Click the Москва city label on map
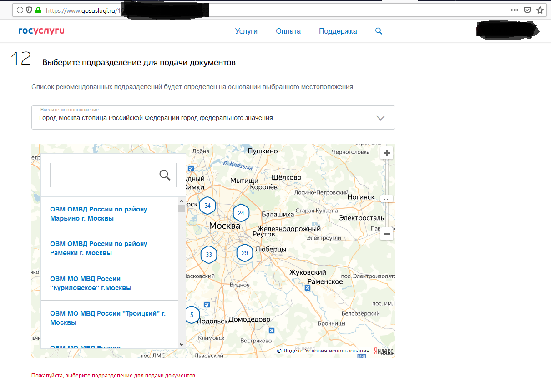This screenshot has height=392, width=551. coord(224,226)
